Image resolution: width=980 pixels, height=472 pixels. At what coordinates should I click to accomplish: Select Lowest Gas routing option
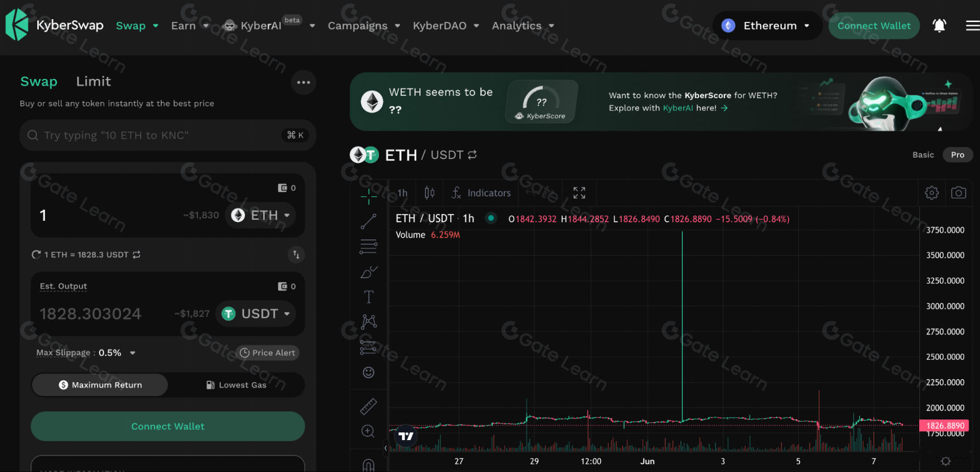coord(236,385)
